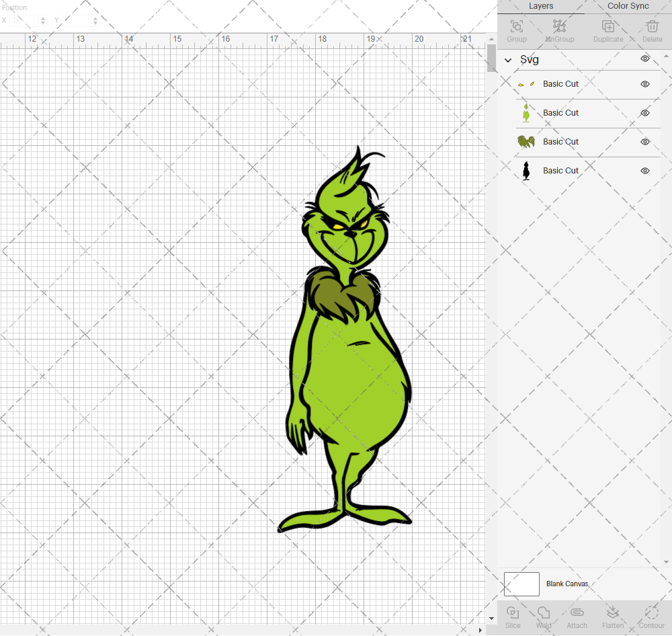Hide the black silhouette Basic Cut layer
The height and width of the screenshot is (636, 672).
[x=645, y=171]
